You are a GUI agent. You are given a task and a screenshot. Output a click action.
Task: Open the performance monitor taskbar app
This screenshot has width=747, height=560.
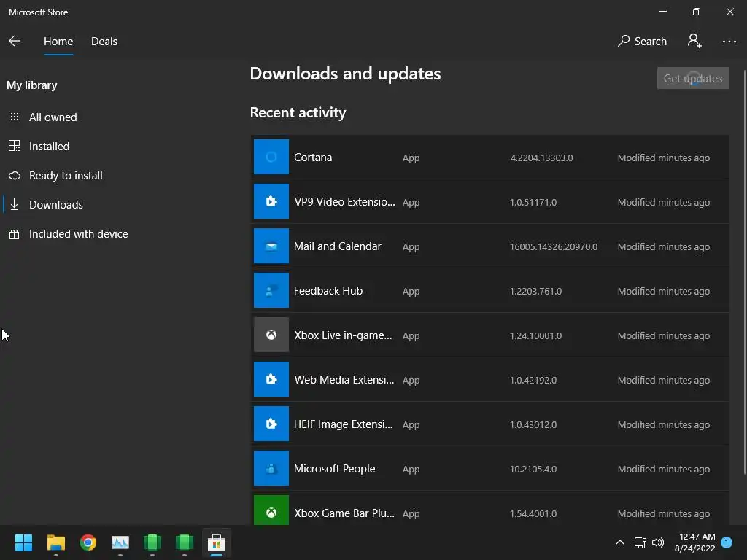click(x=120, y=542)
